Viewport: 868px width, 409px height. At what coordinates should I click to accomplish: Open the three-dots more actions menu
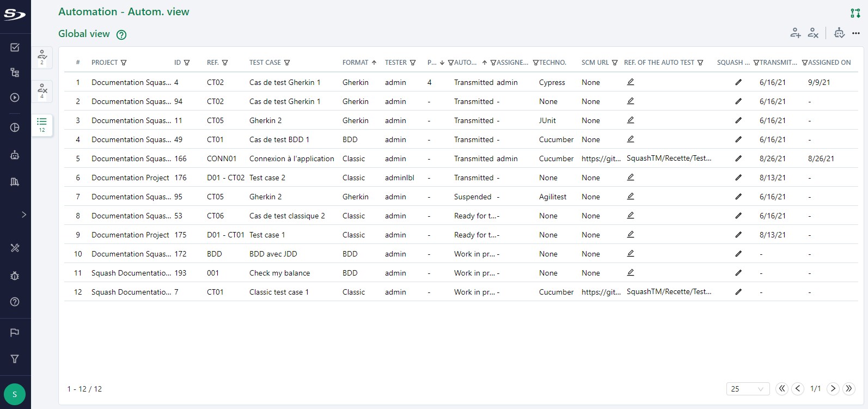[855, 33]
